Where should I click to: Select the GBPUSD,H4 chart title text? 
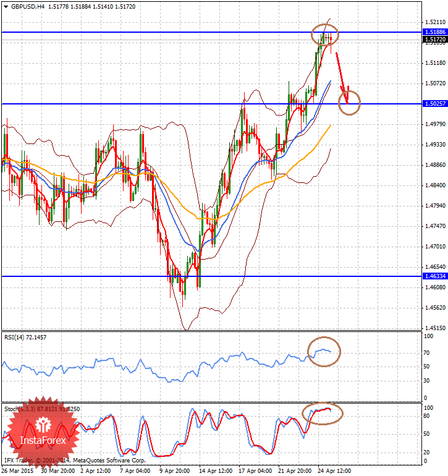(28, 7)
